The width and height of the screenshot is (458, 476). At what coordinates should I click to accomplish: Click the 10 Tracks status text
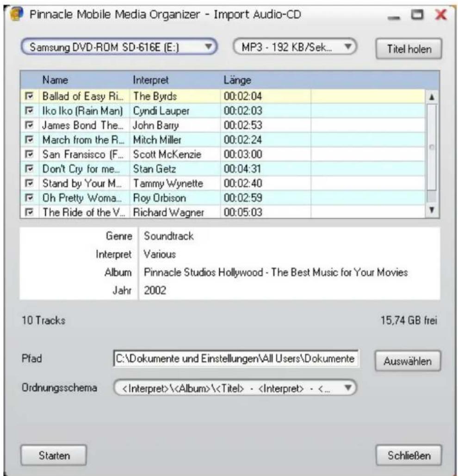pyautogui.click(x=43, y=320)
